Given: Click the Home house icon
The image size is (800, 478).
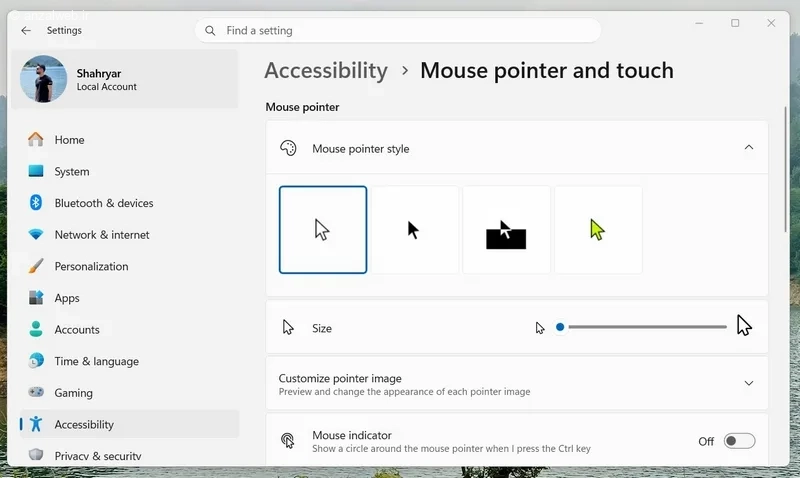Looking at the screenshot, I should coord(36,139).
